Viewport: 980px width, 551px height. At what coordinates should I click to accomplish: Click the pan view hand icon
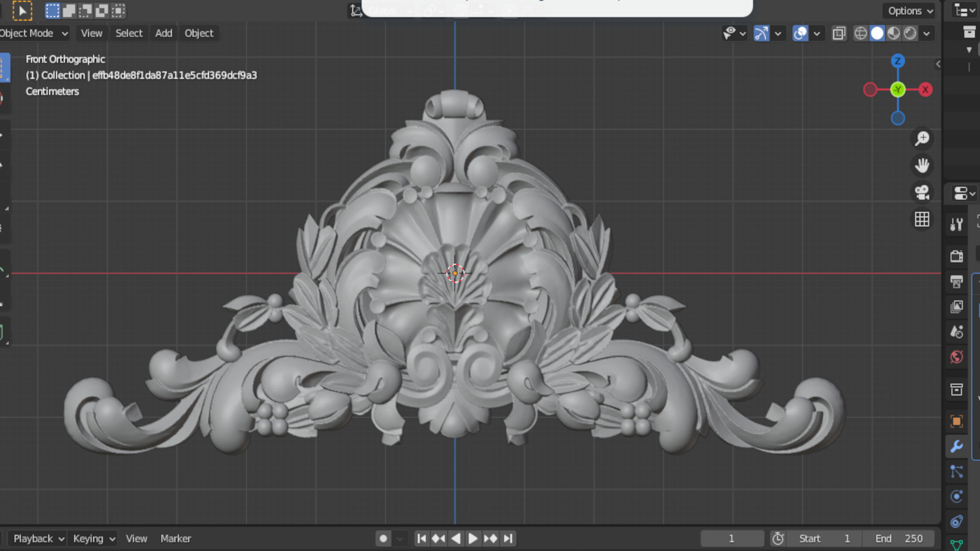click(x=922, y=165)
